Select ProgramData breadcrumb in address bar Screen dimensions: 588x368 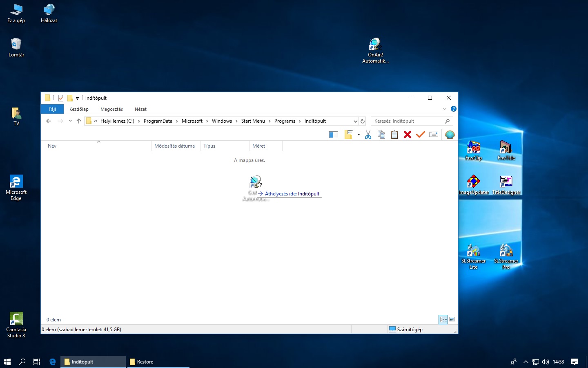point(158,121)
